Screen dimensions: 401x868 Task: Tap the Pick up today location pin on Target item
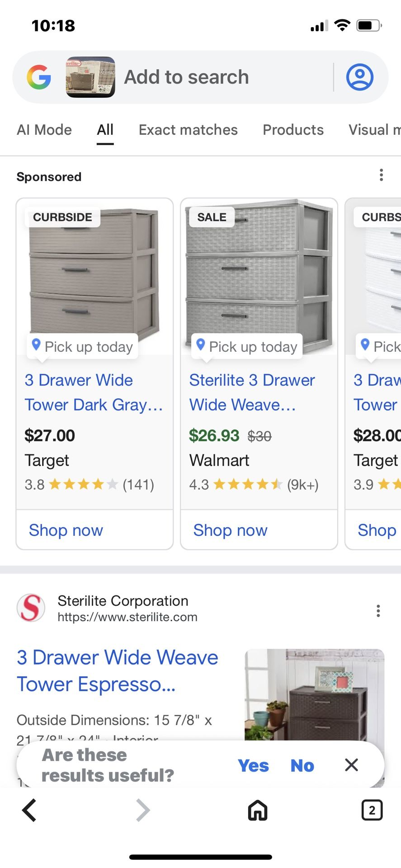point(36,346)
